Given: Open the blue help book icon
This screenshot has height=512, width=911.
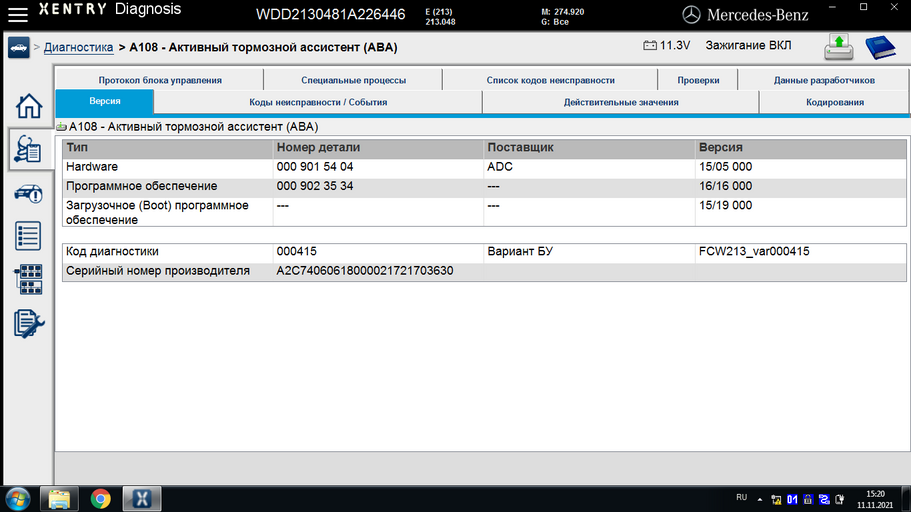Looking at the screenshot, I should coord(880,47).
